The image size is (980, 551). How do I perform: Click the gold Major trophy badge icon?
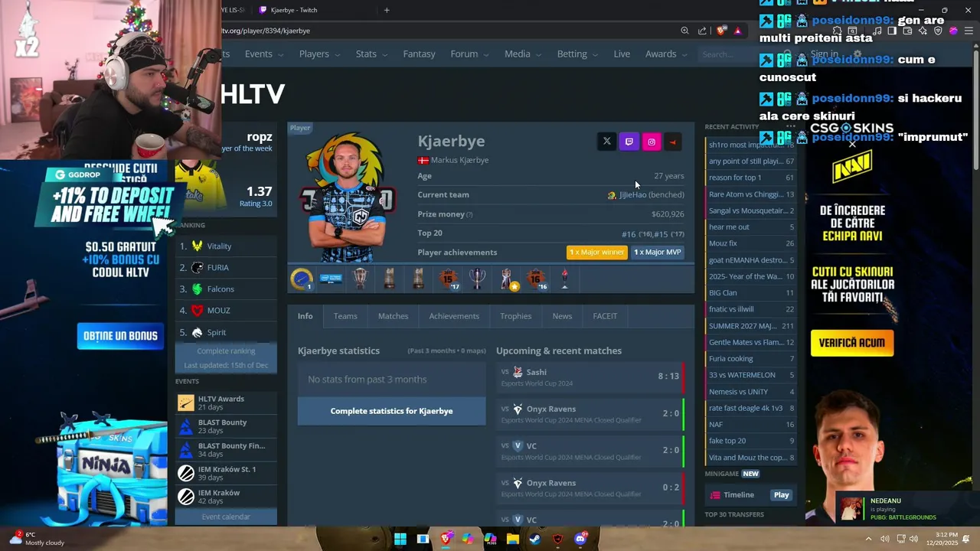(302, 279)
